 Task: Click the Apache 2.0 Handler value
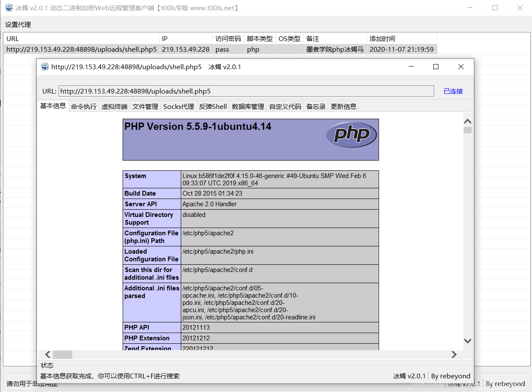pos(209,204)
